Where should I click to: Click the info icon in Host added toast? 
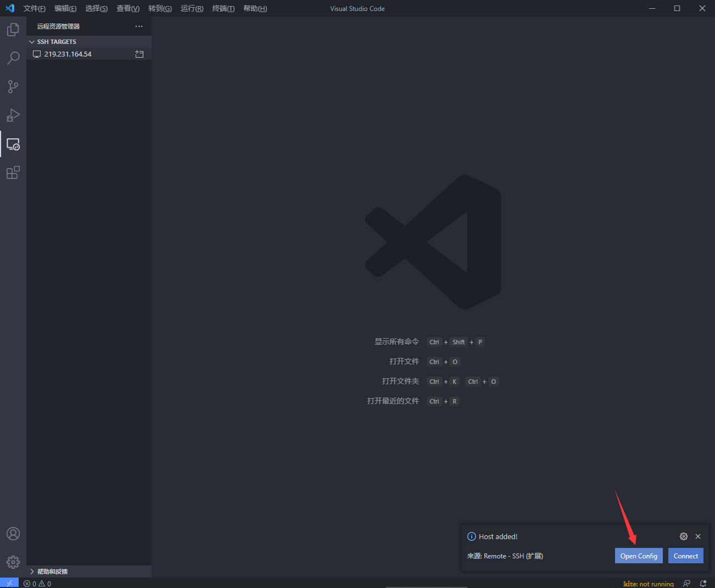471,536
